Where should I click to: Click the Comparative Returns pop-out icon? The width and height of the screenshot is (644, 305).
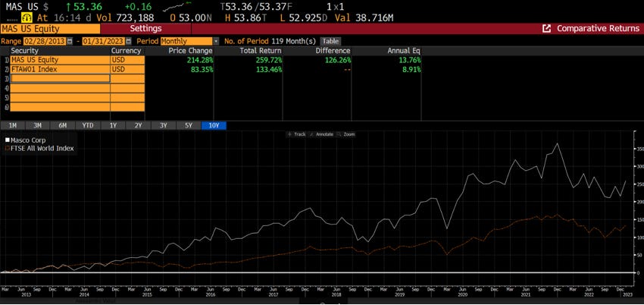(x=547, y=28)
